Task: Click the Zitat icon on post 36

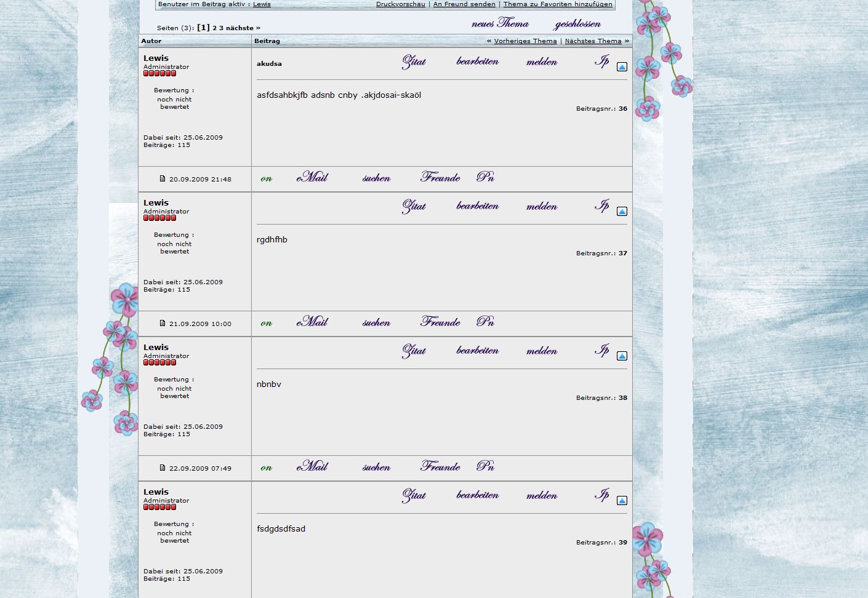Action: (x=414, y=62)
